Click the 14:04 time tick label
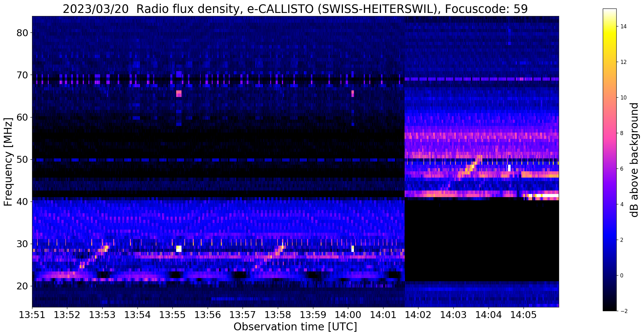Image resolution: width=644 pixels, height=336 pixels. 489,315
